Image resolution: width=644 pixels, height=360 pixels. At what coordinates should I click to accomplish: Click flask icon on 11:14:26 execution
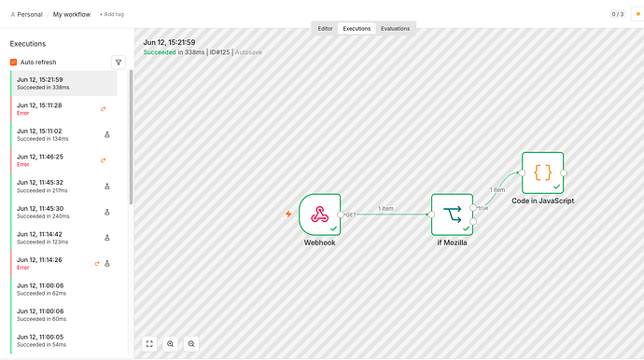coord(107,264)
